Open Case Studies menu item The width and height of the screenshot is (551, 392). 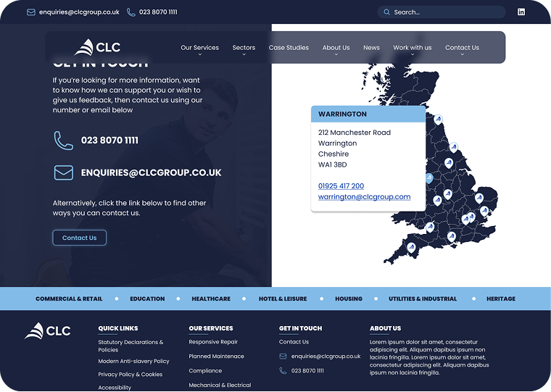[289, 47]
